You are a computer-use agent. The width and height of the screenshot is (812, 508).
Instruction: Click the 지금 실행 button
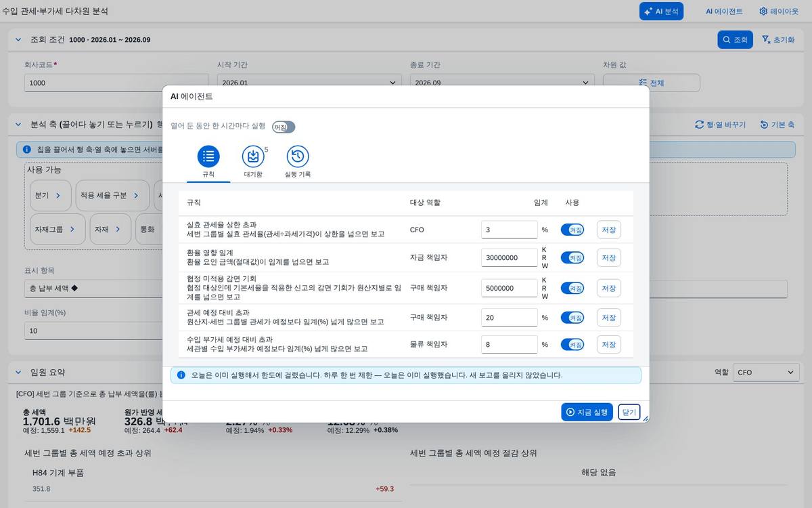coord(587,412)
